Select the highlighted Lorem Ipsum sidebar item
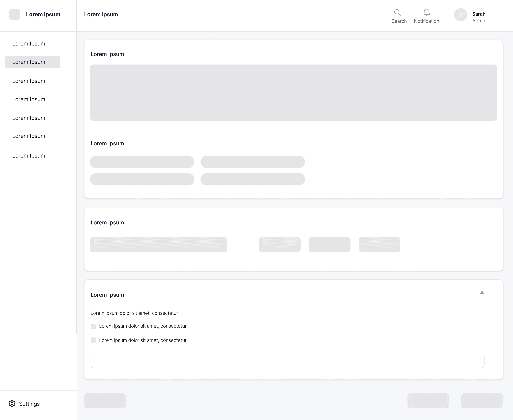The image size is (513, 420). [33, 62]
